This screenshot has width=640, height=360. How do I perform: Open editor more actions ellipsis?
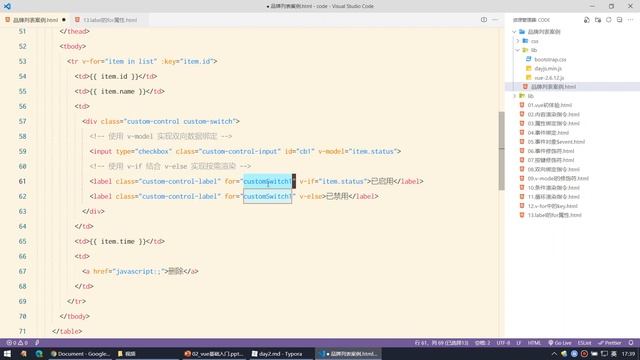[x=495, y=20]
